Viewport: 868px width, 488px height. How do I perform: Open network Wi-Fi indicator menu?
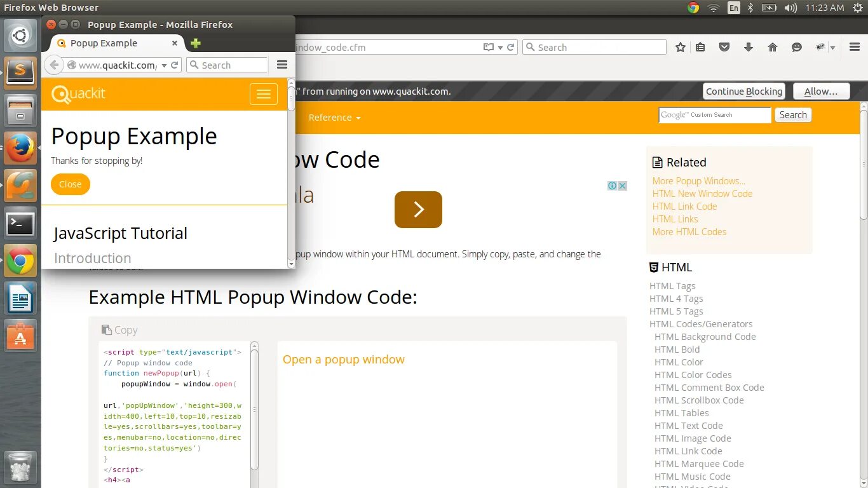[x=714, y=8]
